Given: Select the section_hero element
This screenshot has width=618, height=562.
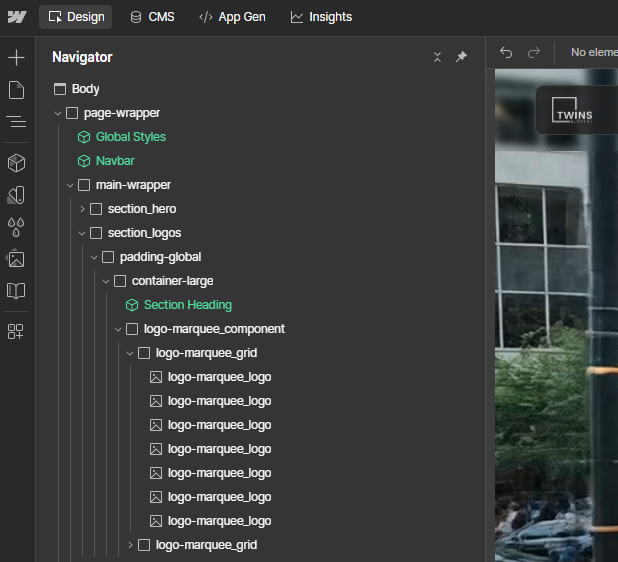Looking at the screenshot, I should point(142,209).
